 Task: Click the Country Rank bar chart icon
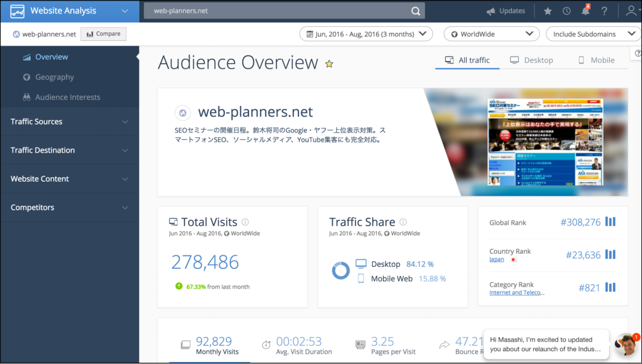coord(610,254)
